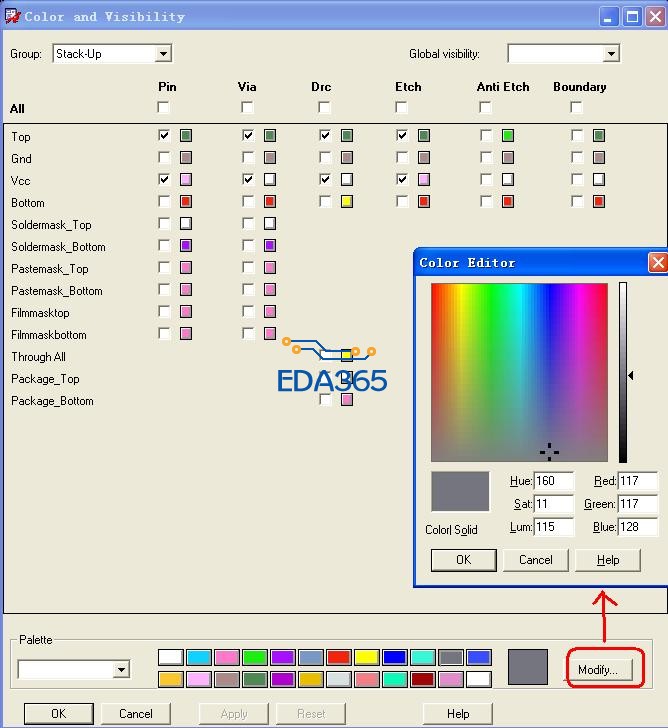
Task: Click Top layer Anti Etch green swatch
Action: click(x=508, y=136)
